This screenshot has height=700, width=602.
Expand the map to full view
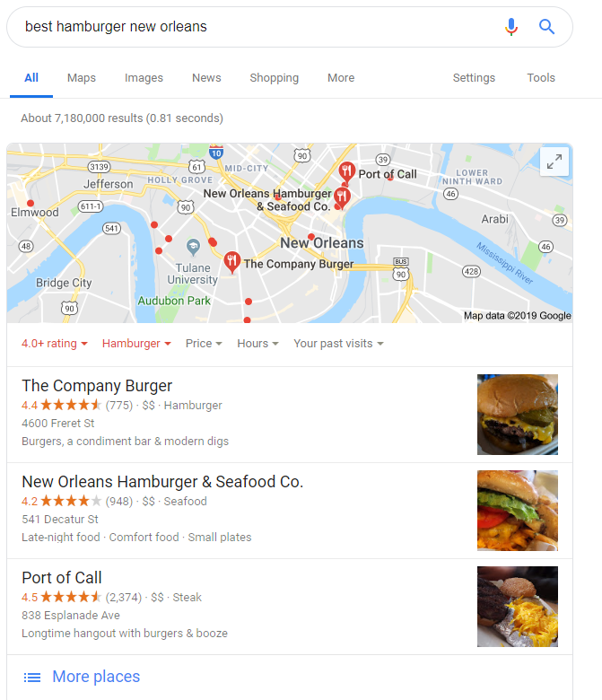tap(554, 162)
